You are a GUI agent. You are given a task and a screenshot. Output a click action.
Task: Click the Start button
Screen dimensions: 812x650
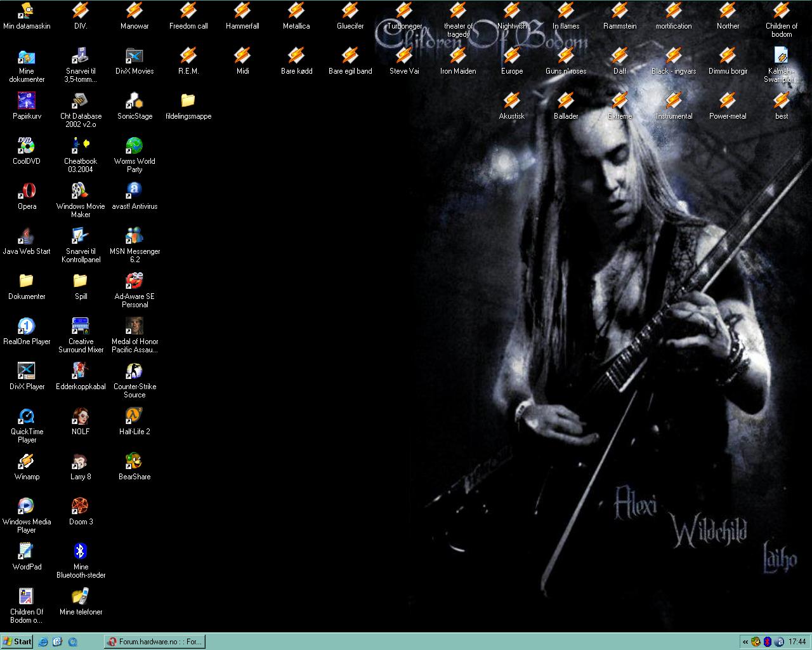pos(17,642)
